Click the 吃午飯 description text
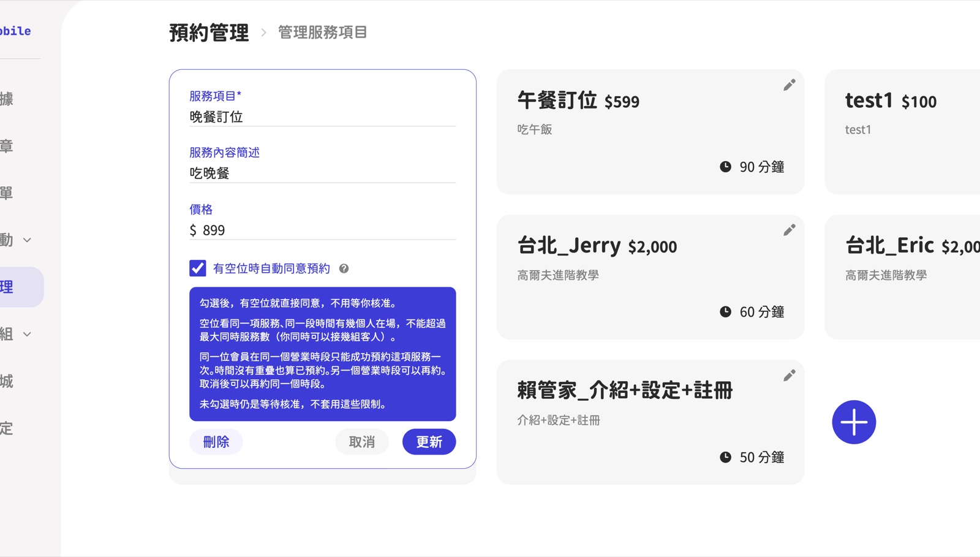Viewport: 980px width, 557px height. (535, 129)
